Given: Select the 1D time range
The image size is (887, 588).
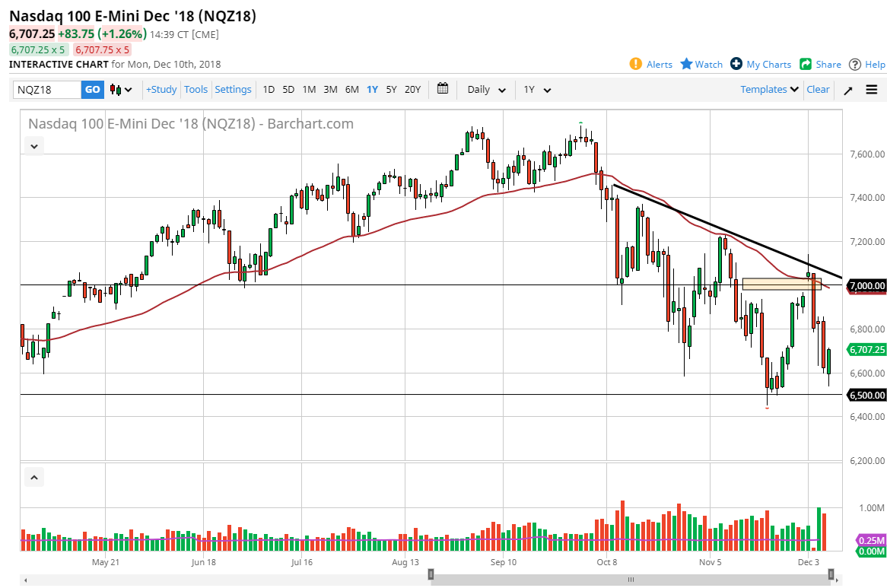Looking at the screenshot, I should pyautogui.click(x=269, y=89).
